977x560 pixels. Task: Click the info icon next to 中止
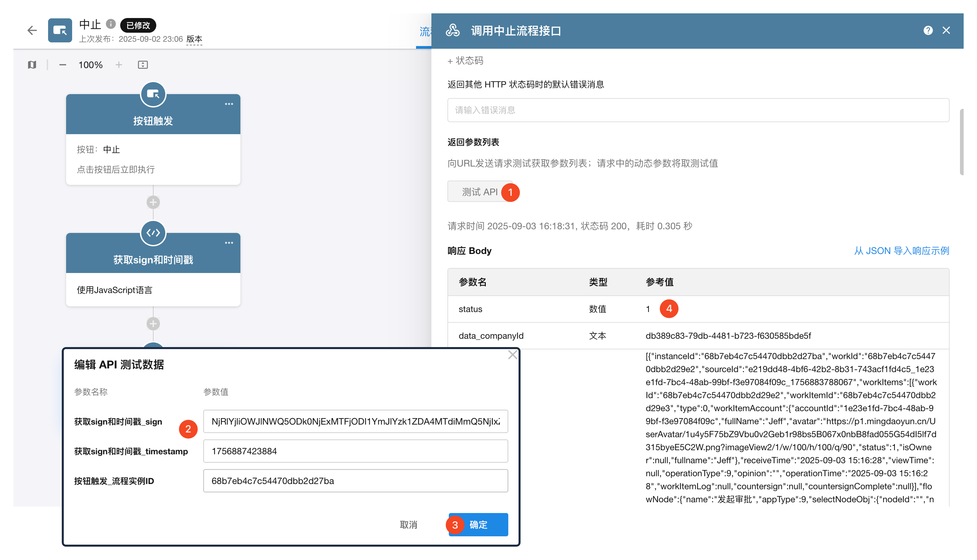click(111, 24)
